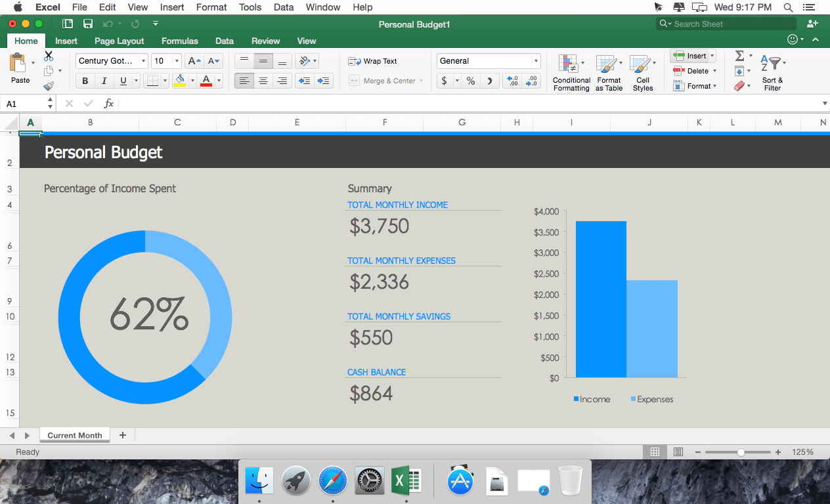Select the Center alignment icon
This screenshot has width=830, height=504.
coord(263,80)
